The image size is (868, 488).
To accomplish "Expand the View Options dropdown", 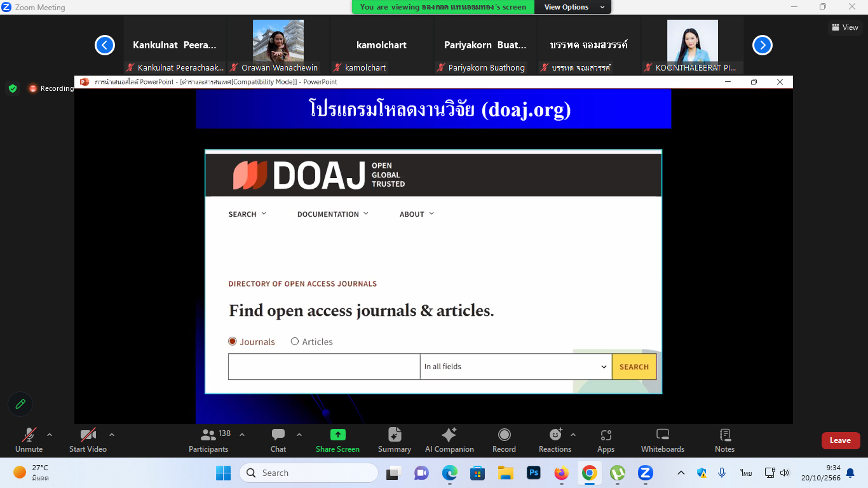I will coord(572,7).
